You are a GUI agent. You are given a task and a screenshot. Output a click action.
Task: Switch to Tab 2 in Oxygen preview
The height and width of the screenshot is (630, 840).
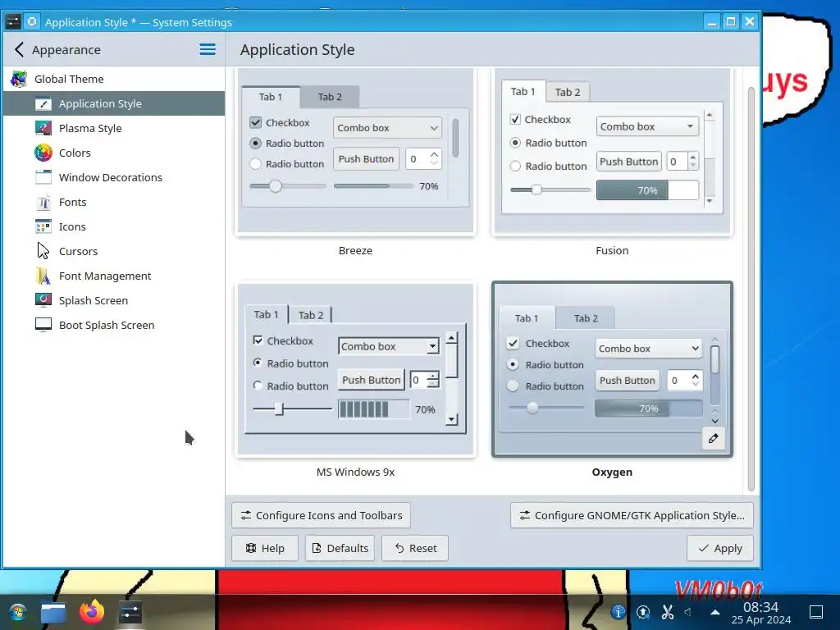click(586, 318)
